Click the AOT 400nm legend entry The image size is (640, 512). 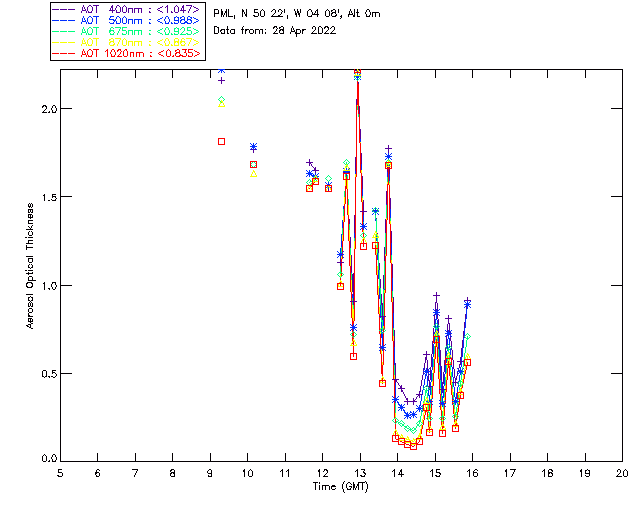[x=127, y=9]
